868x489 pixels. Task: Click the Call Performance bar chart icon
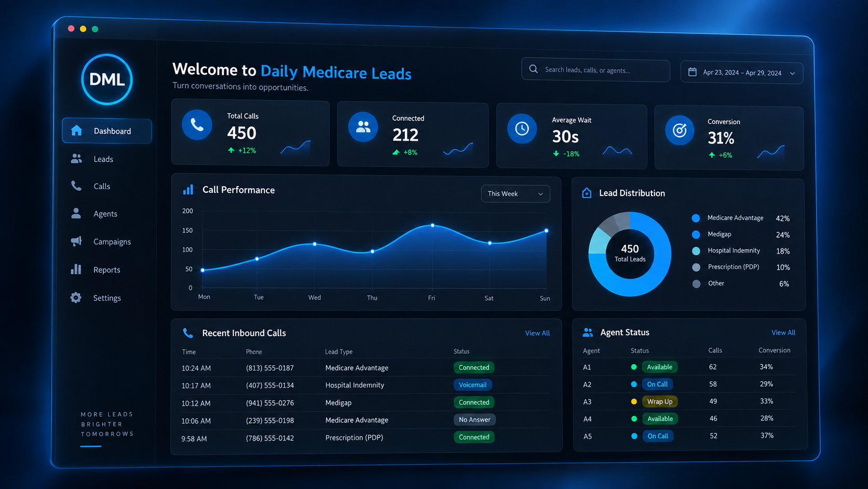(x=188, y=190)
